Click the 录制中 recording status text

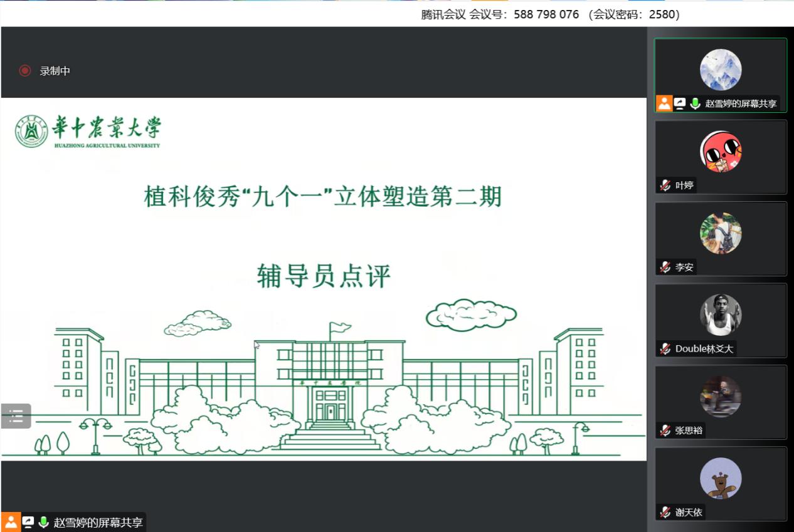pos(55,71)
